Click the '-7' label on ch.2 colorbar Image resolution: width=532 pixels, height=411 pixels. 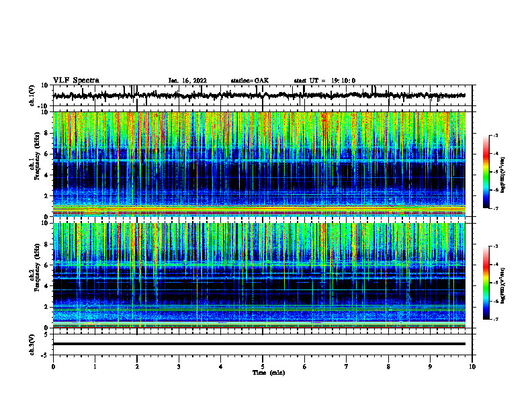coord(496,319)
